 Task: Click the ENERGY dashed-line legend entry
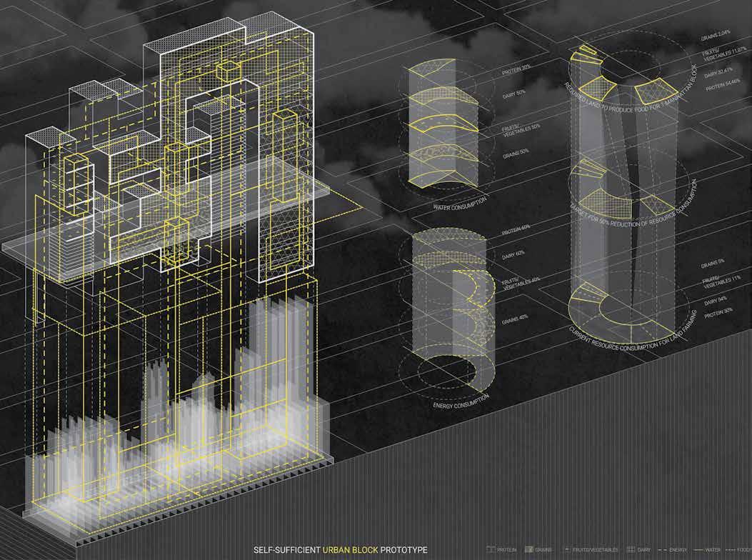pyautogui.click(x=673, y=550)
